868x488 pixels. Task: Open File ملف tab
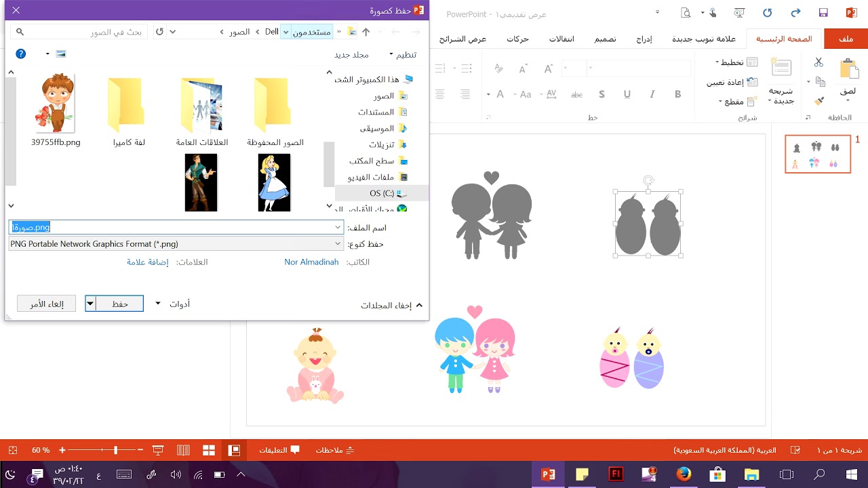click(x=846, y=39)
